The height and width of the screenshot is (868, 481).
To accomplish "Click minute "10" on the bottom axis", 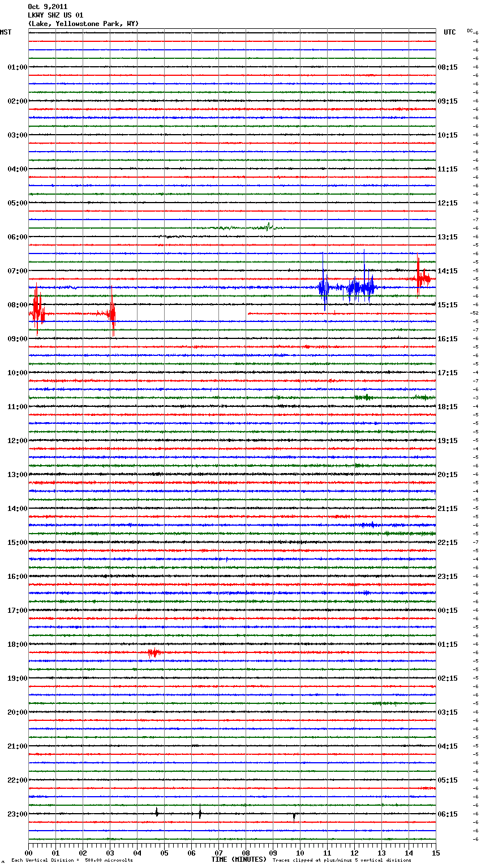I will (x=300, y=853).
